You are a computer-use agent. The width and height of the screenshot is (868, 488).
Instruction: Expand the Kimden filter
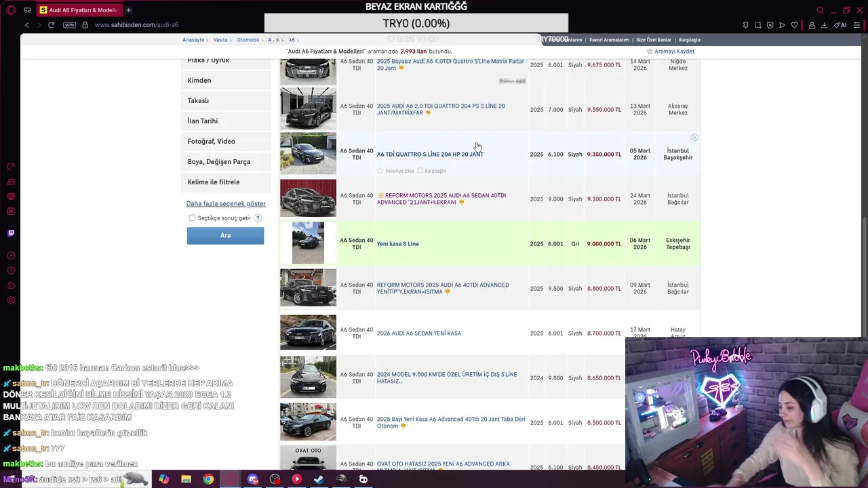tap(226, 81)
